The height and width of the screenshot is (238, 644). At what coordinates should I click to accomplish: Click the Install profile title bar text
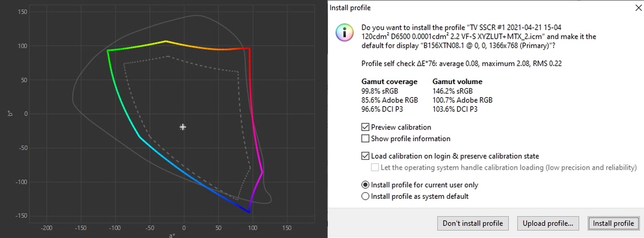tap(350, 8)
